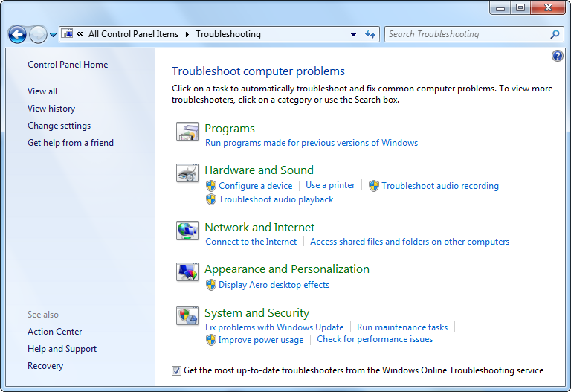This screenshot has width=571, height=392.
Task: Expand the All Control Panel Items breadcrumb arrow
Action: (x=187, y=34)
